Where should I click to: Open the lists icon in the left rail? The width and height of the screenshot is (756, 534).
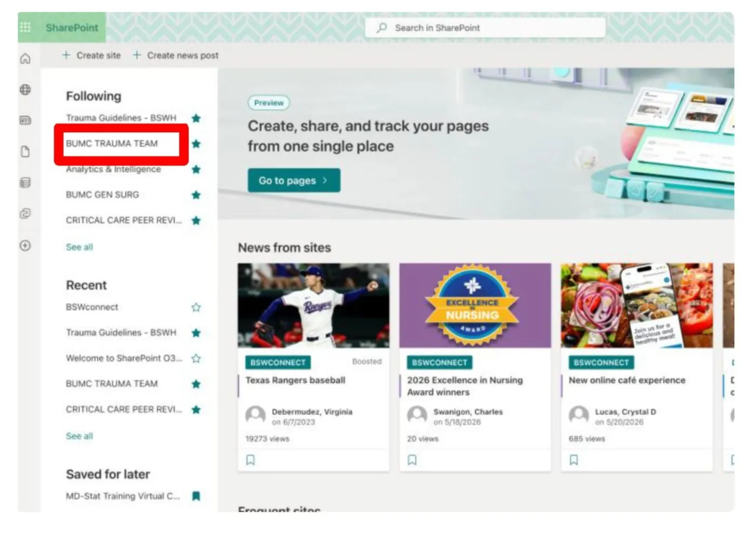25,182
